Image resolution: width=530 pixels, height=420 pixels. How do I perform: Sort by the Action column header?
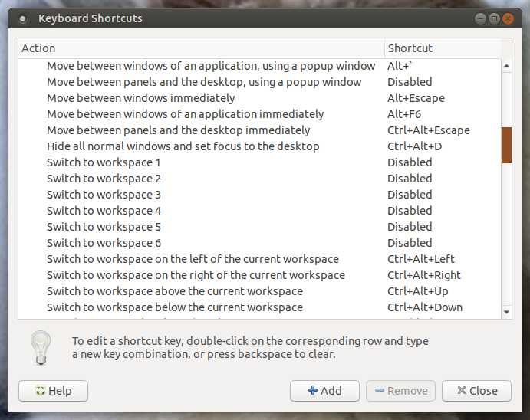point(202,48)
